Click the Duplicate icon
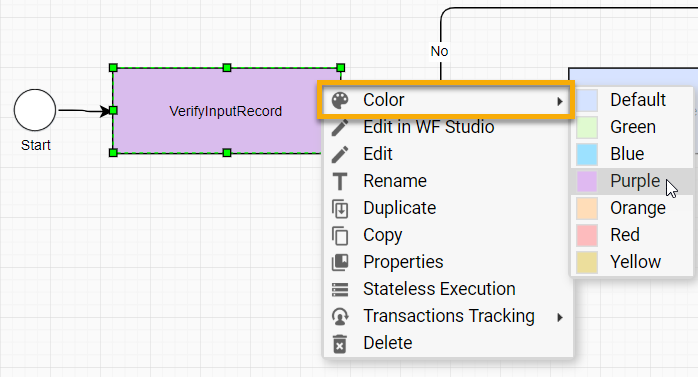The width and height of the screenshot is (698, 377). [x=340, y=208]
